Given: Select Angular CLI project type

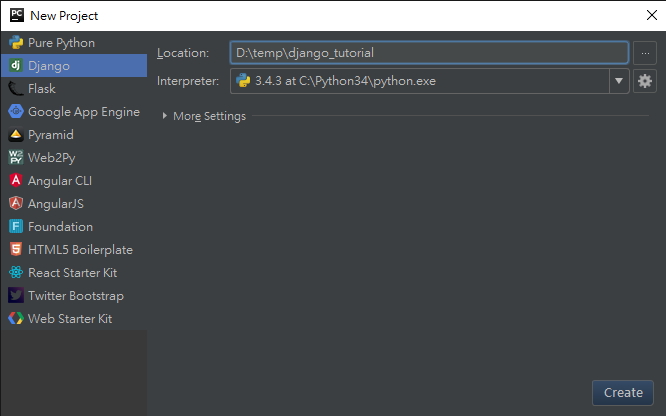Looking at the screenshot, I should 74,181.
